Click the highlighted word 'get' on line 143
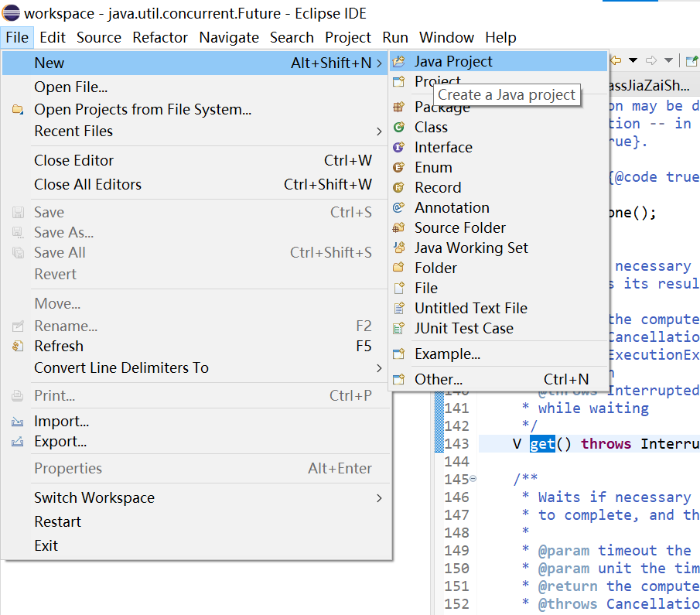Image resolution: width=700 pixels, height=615 pixels. [542, 444]
